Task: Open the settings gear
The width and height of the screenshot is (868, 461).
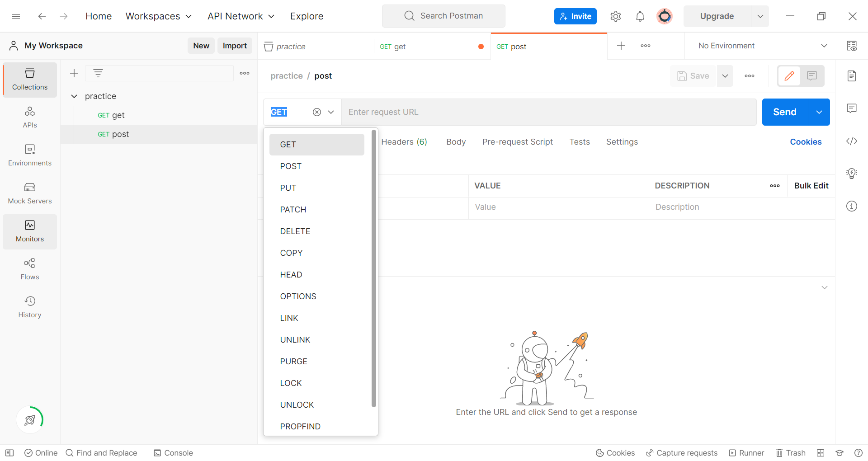Action: tap(615, 16)
